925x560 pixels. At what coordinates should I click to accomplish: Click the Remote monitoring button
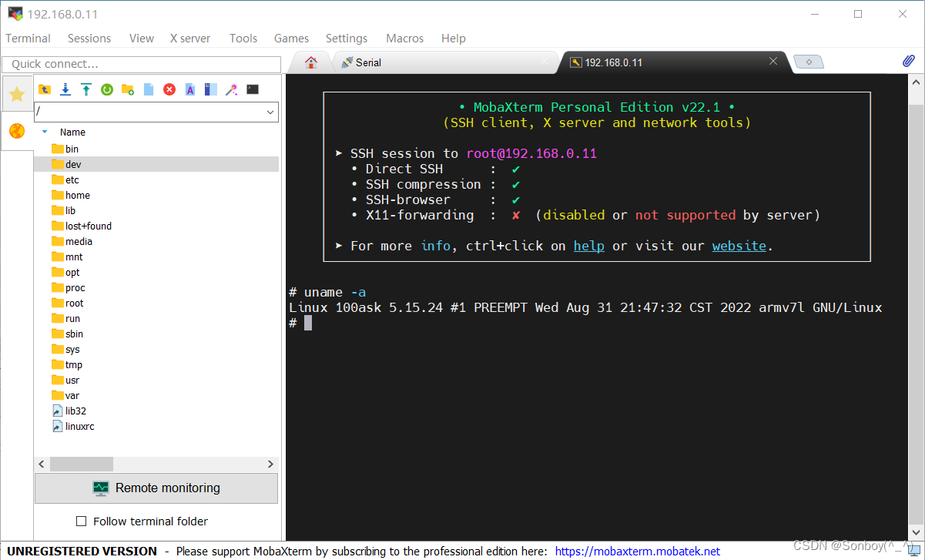coord(156,488)
